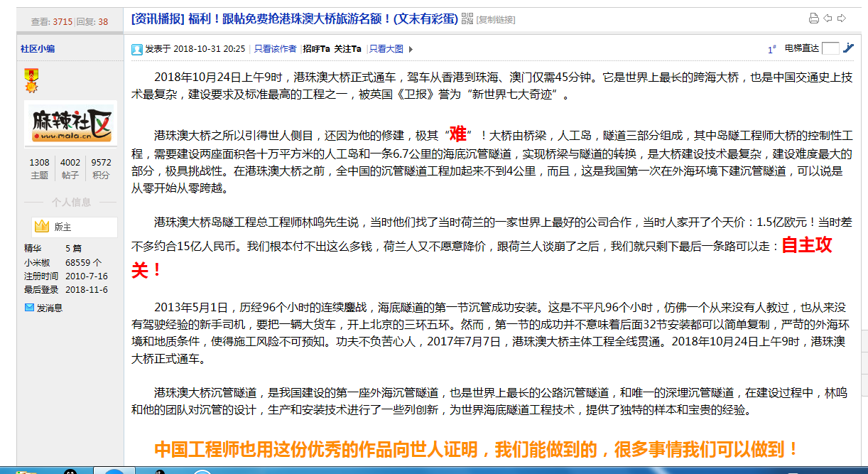
Task: Open the 社区小编 username profile
Action: (x=38, y=48)
